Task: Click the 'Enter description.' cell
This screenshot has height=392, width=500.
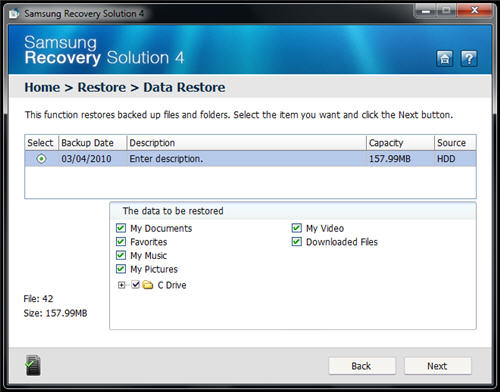Action: pos(246,159)
